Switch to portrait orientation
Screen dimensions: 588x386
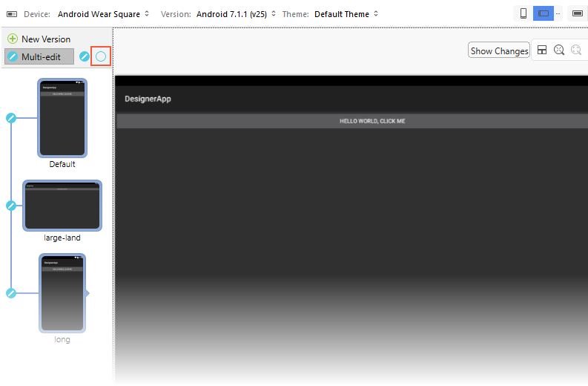[523, 13]
